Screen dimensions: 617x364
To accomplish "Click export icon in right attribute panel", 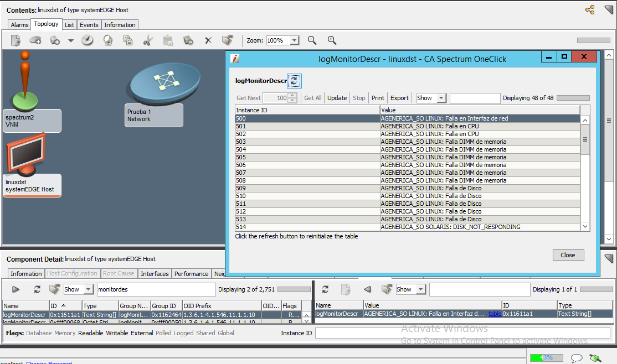I will (x=387, y=289).
